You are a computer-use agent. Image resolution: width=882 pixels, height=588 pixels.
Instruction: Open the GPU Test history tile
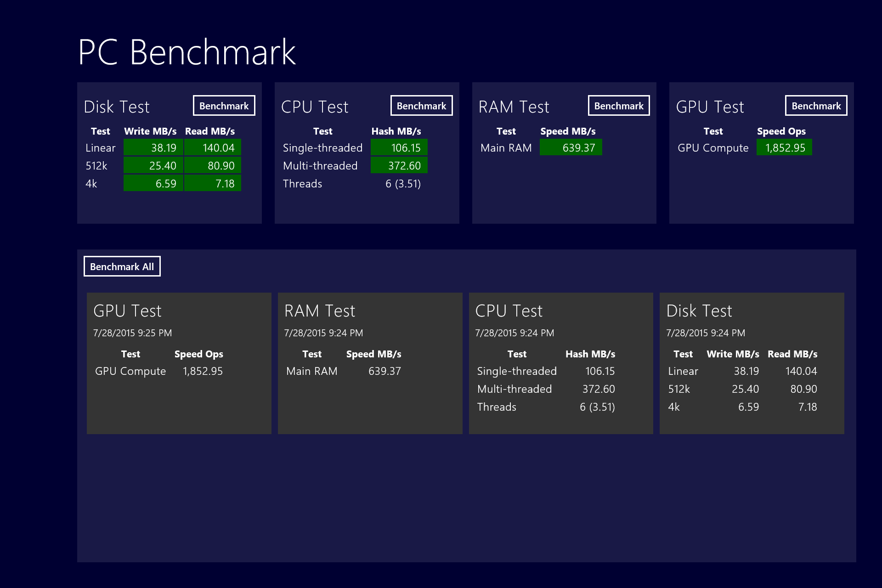179,363
